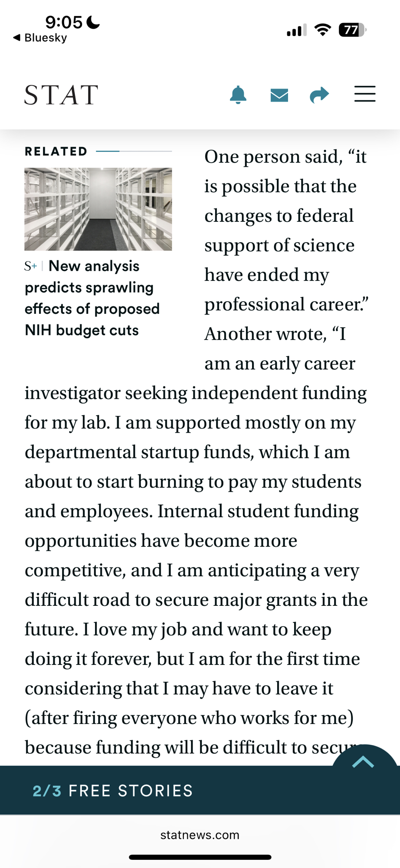Tap the battery level indicator
Screen dimensions: 400x868
tap(352, 30)
